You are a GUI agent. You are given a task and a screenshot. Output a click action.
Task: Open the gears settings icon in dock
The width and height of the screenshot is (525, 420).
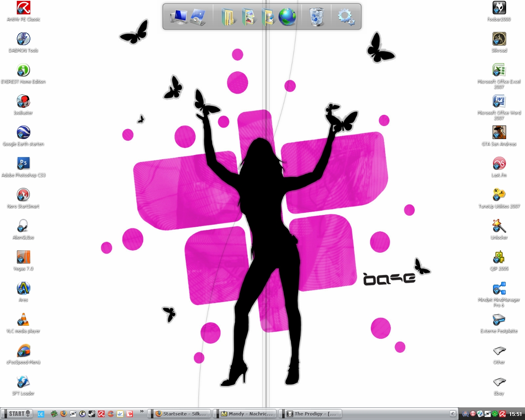(x=346, y=17)
